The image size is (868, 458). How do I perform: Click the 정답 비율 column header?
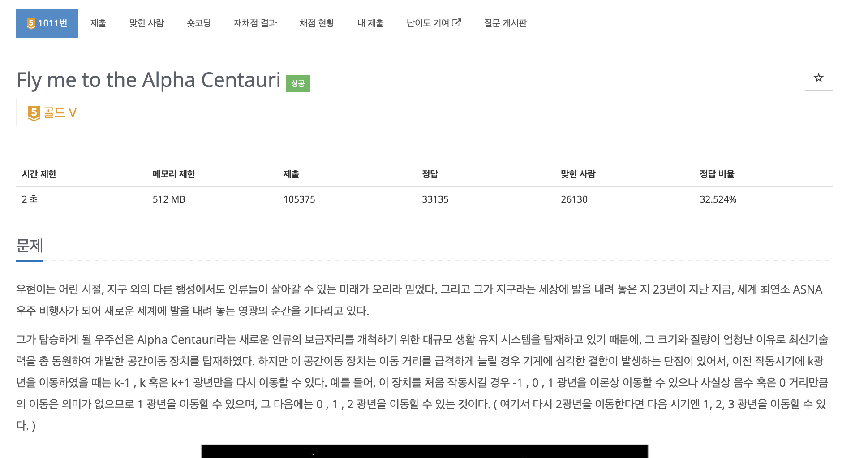pyautogui.click(x=717, y=174)
